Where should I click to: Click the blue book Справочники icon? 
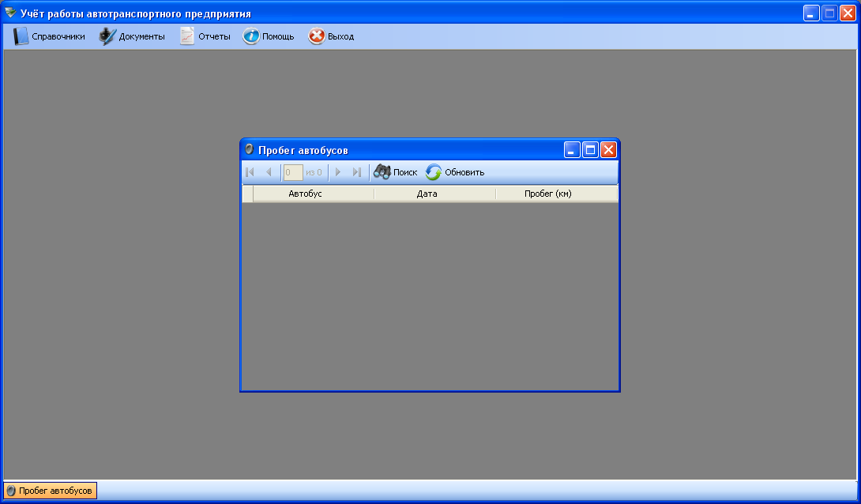click(21, 37)
